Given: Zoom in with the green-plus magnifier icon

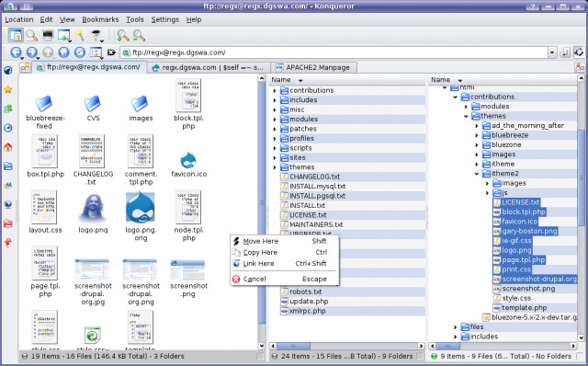Looking at the screenshot, I should click(122, 35).
